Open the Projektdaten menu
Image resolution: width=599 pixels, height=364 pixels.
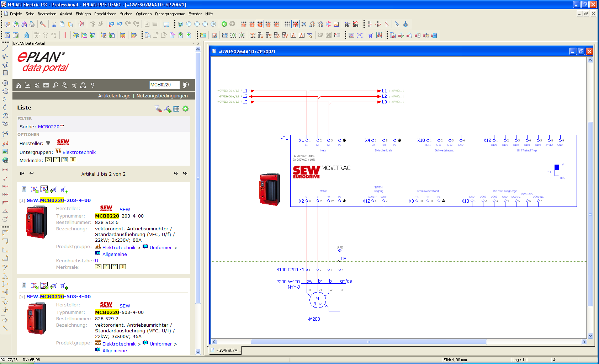click(105, 14)
